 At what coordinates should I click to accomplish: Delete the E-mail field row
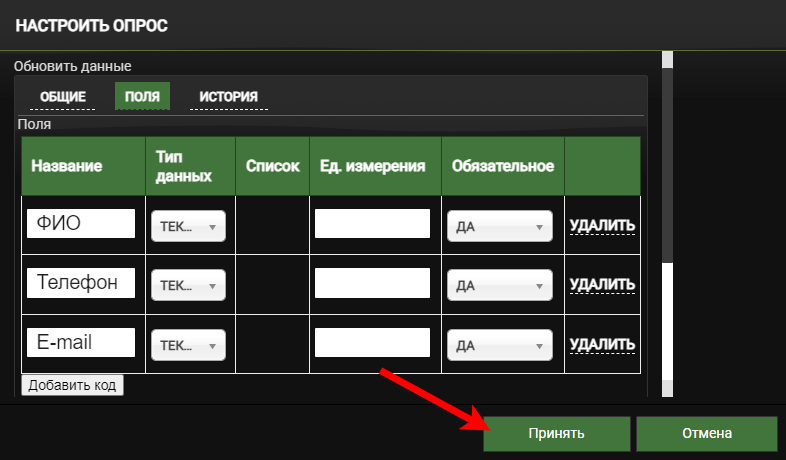tap(602, 345)
